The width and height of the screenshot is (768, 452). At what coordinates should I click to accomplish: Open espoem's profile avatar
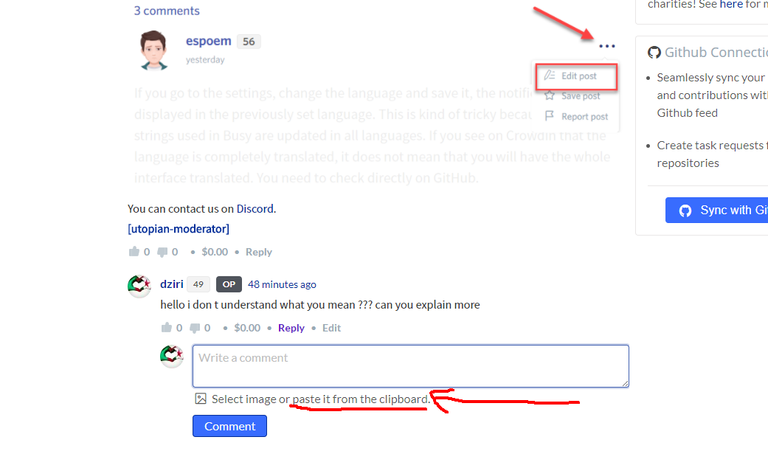154,50
